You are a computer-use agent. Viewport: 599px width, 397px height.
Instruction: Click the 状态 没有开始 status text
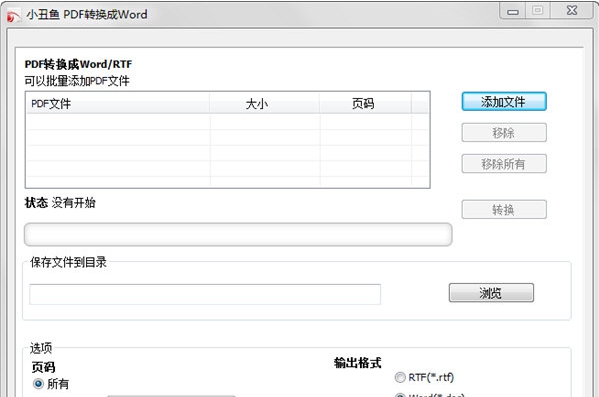(x=60, y=203)
